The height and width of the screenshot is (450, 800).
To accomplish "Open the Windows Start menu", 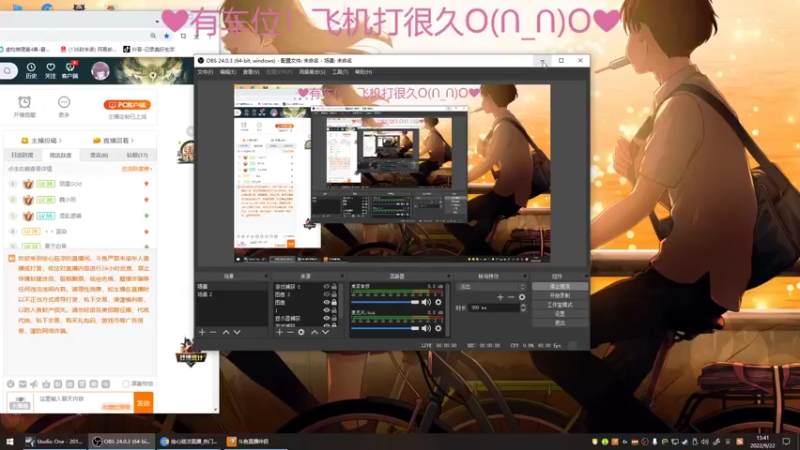I will [10, 441].
